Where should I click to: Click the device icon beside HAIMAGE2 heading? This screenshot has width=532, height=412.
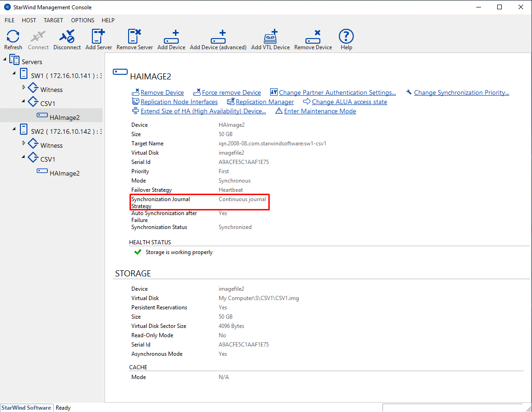point(120,72)
